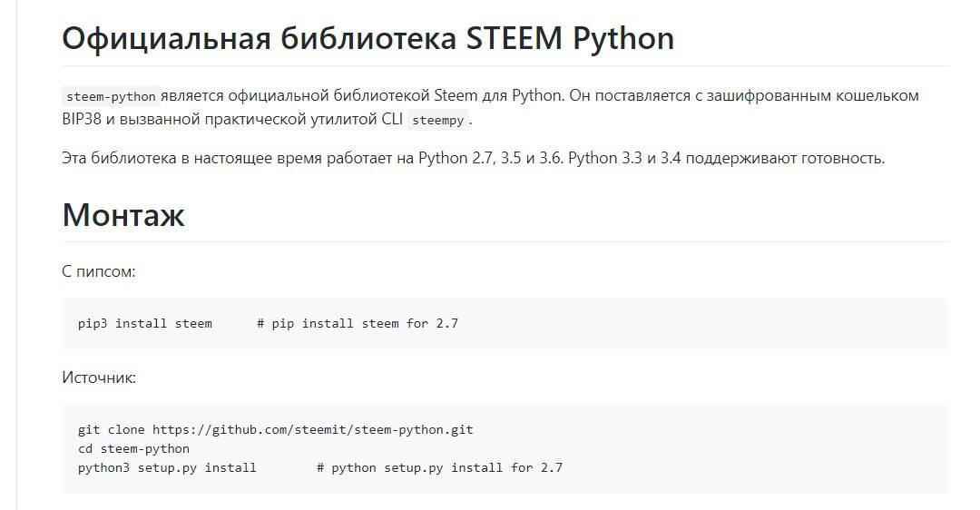
Task: Click the inline code "steem-python"
Action: click(x=111, y=96)
